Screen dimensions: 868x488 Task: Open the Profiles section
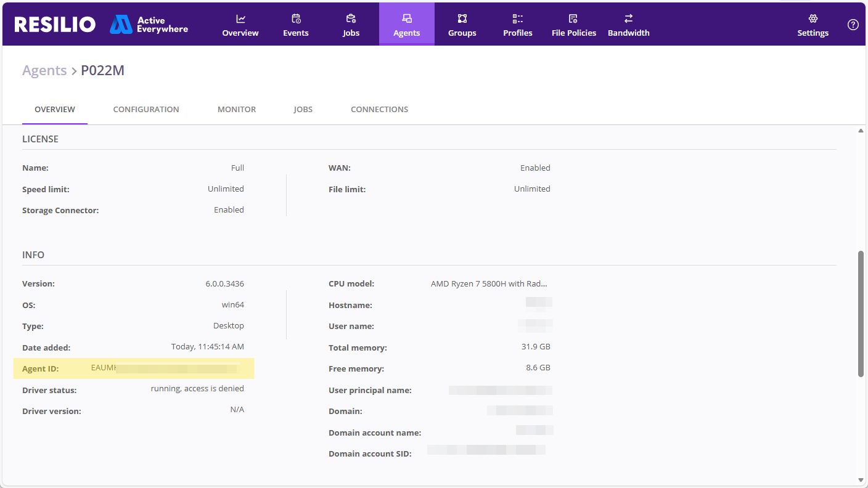[x=518, y=25]
